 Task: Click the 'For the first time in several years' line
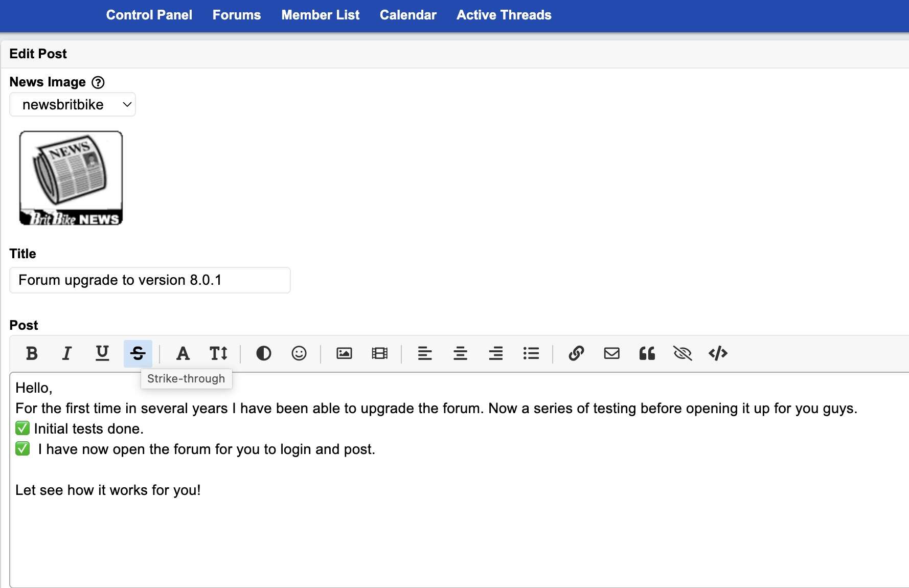436,408
